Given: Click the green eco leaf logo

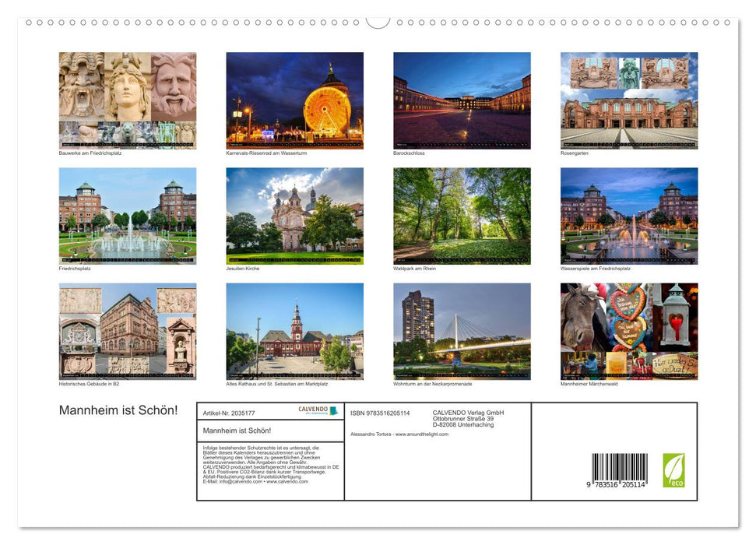Looking at the screenshot, I should click(673, 470).
